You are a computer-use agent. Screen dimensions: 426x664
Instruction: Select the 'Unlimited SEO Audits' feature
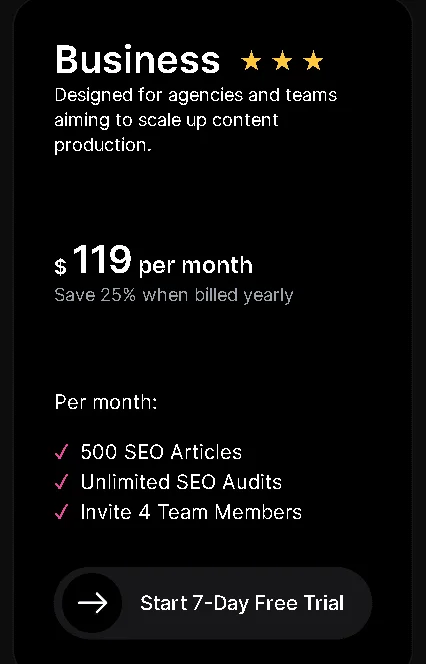coord(181,482)
